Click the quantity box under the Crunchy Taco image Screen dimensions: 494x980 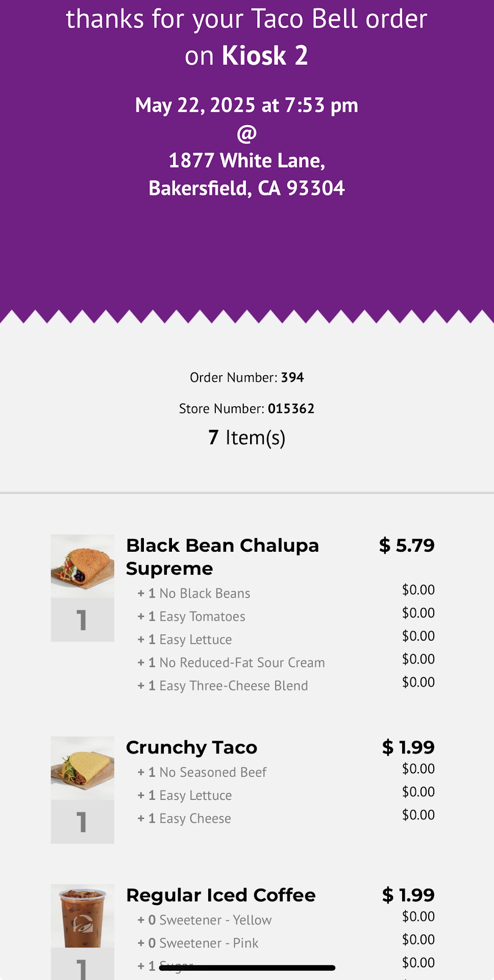(82, 822)
